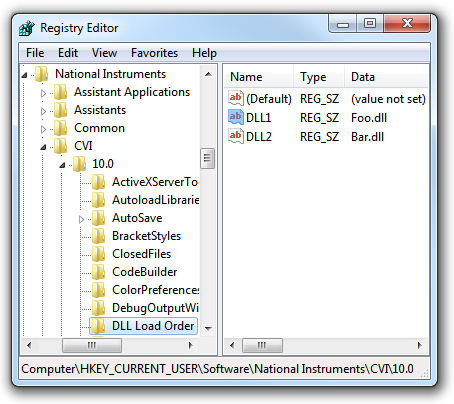Click the DLL Load Order folder icon
The height and width of the screenshot is (404, 454).
99,326
